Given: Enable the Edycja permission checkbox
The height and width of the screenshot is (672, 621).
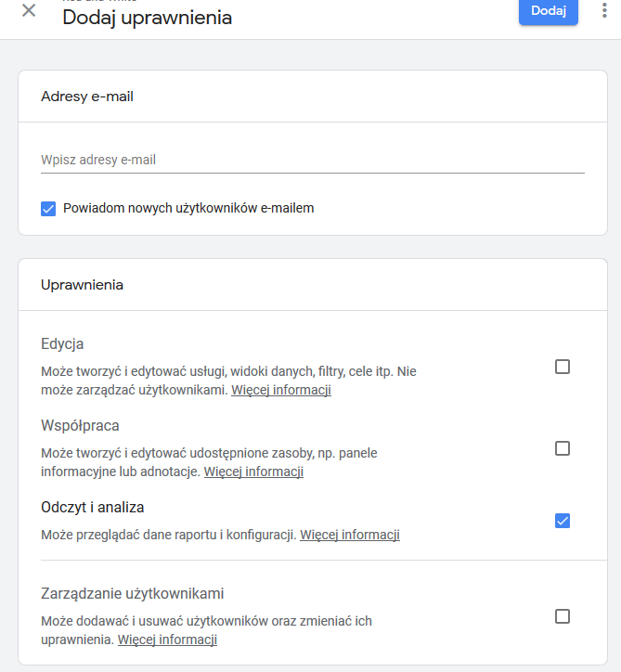Looking at the screenshot, I should tap(563, 367).
